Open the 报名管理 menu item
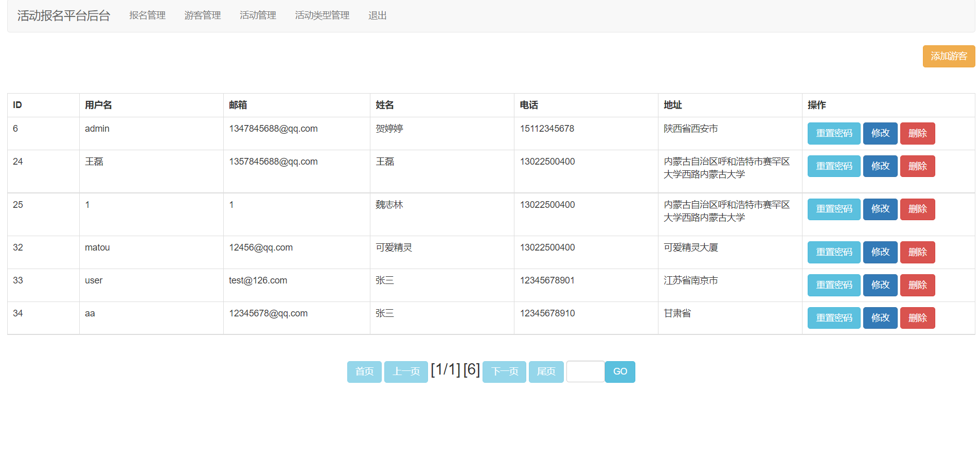 click(x=147, y=15)
